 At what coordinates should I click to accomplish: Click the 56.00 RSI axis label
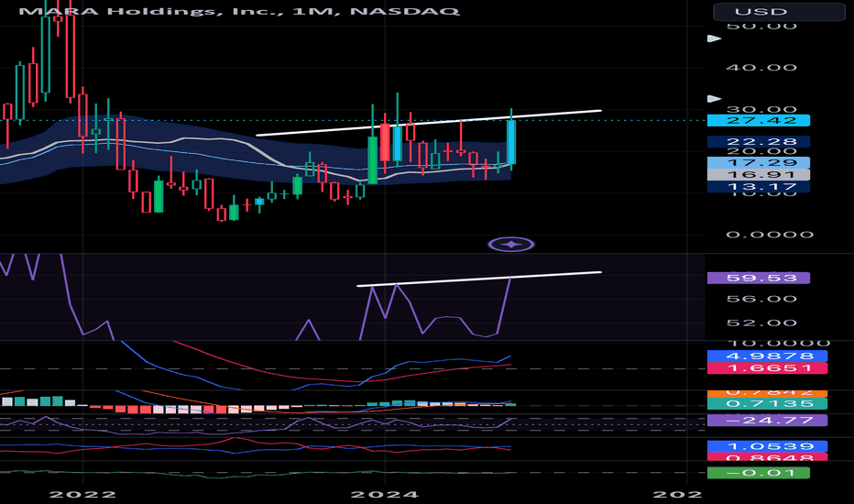[x=761, y=299]
